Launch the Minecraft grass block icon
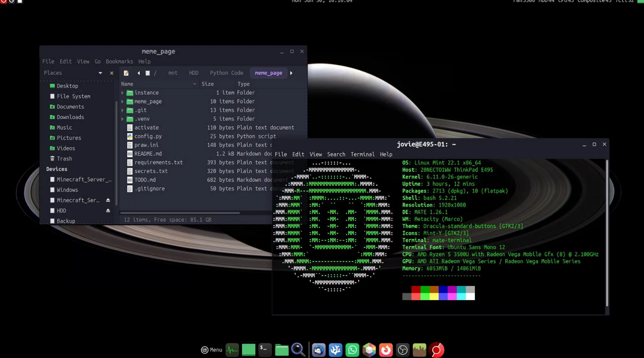This screenshot has width=644, height=358. pos(419,350)
